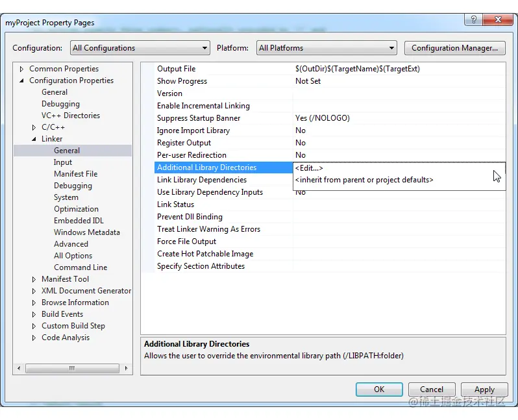Click the OK button
Screen dimensions: 518x420
(x=379, y=389)
